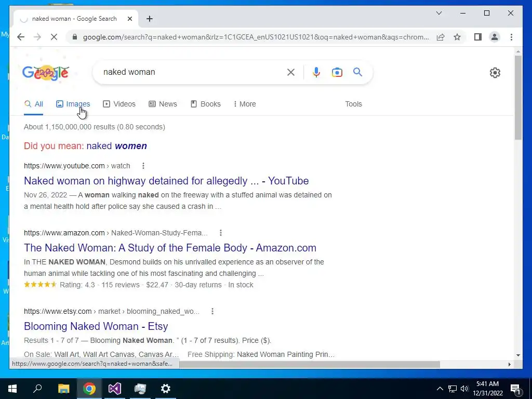The width and height of the screenshot is (532, 399).
Task: Go back to the previous page
Action: coord(21,37)
